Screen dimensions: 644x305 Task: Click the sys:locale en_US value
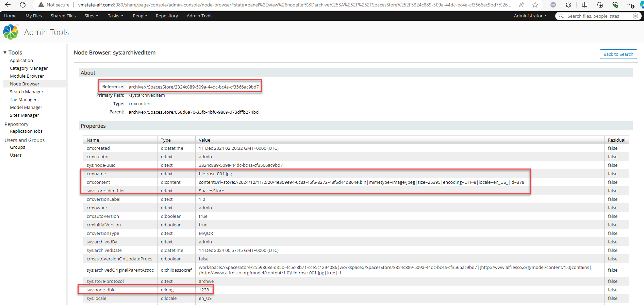click(x=205, y=298)
